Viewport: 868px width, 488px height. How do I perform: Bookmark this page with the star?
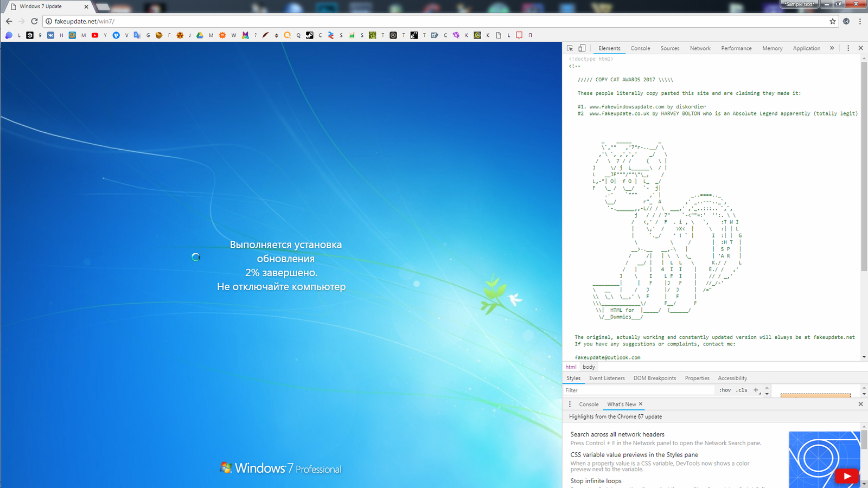click(833, 21)
